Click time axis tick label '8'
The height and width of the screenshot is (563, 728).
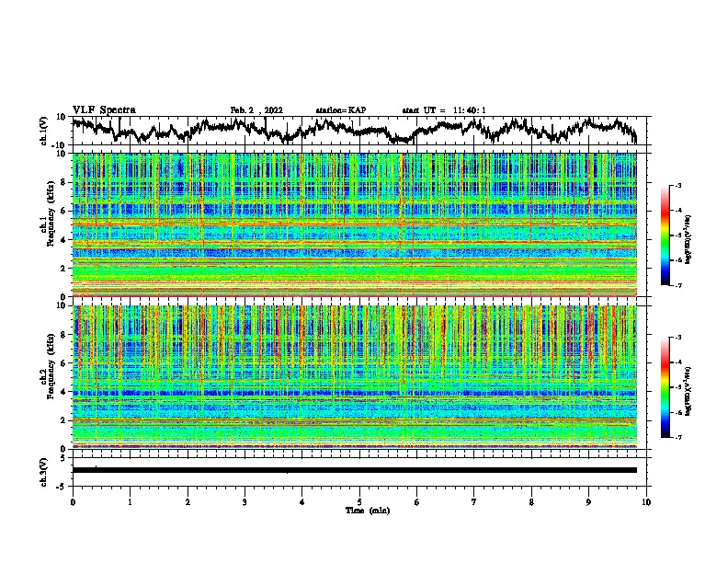(531, 502)
